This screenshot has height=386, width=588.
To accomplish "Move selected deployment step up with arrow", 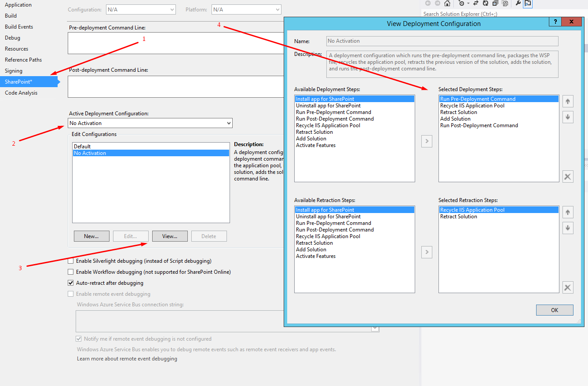I will (x=568, y=101).
